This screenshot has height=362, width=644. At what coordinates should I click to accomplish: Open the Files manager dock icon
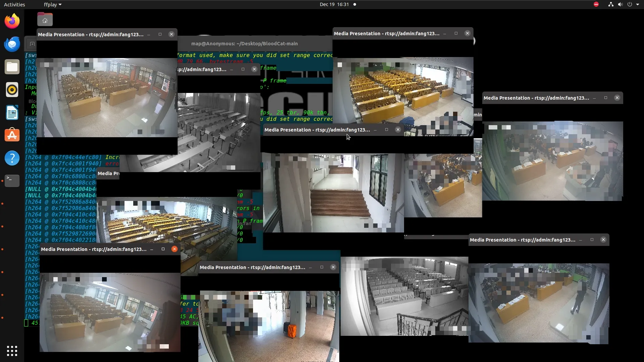coord(12,67)
